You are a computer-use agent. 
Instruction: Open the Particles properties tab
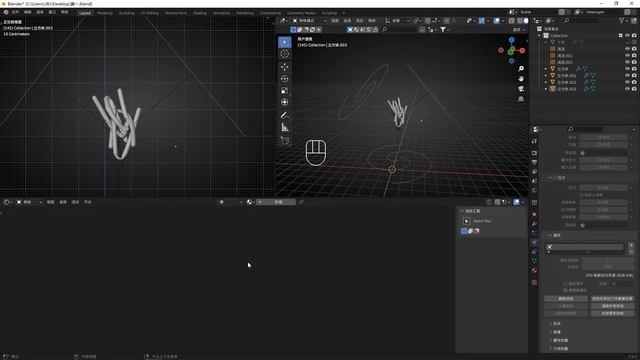pos(534,233)
